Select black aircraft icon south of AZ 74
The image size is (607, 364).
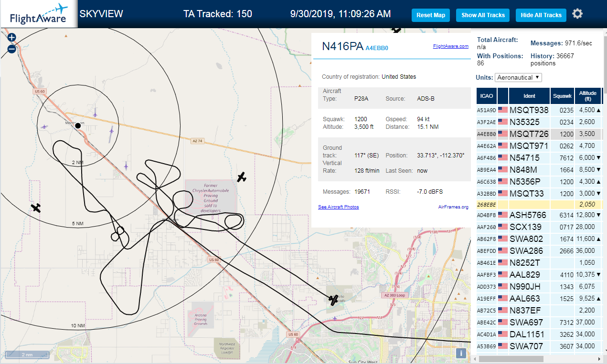pyautogui.click(x=242, y=177)
